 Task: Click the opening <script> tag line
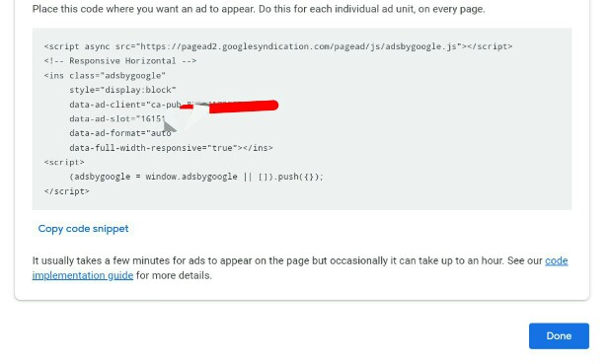tap(64, 162)
